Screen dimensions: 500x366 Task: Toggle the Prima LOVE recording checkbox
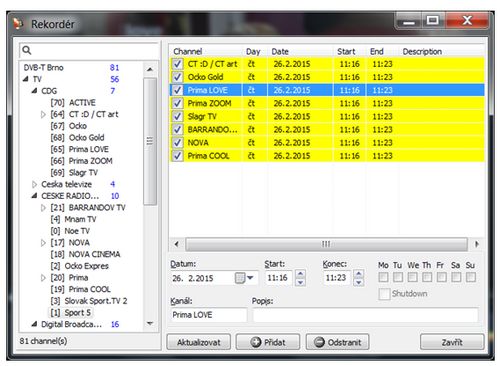click(x=177, y=90)
